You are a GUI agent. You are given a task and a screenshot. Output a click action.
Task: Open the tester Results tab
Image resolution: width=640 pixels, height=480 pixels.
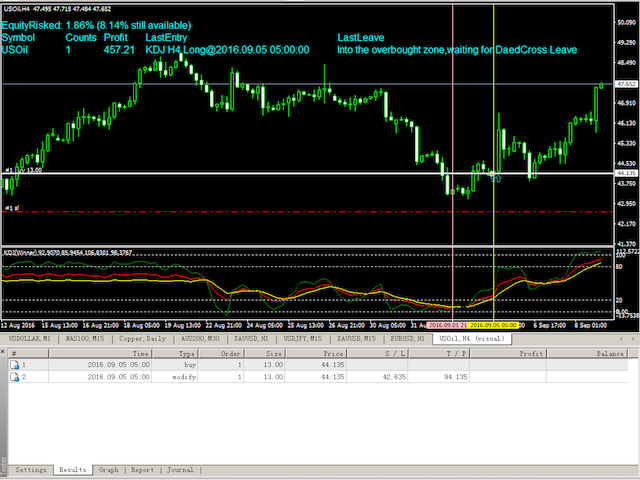(73, 470)
